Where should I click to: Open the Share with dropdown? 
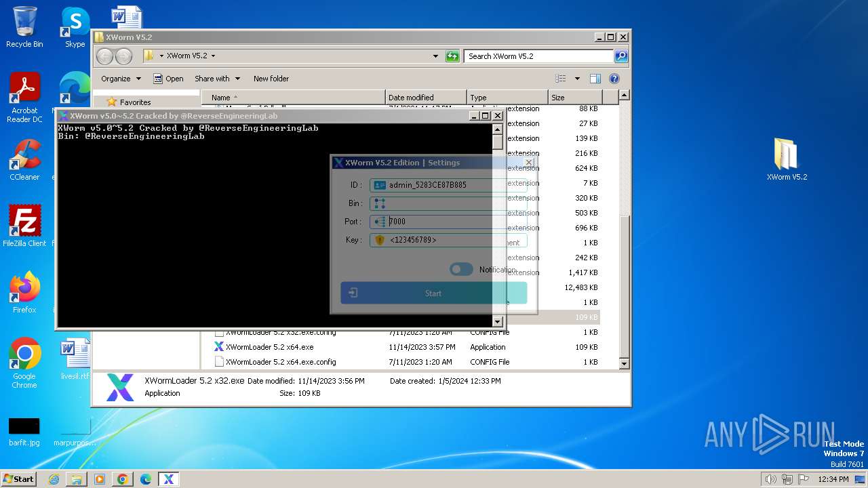click(x=217, y=79)
